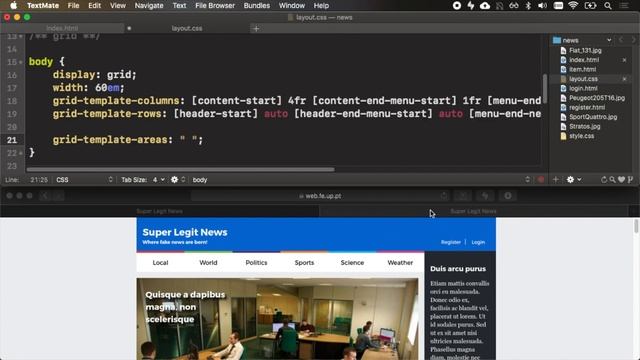Click the editor horizontal scrollbar

pyautogui.click(x=180, y=169)
